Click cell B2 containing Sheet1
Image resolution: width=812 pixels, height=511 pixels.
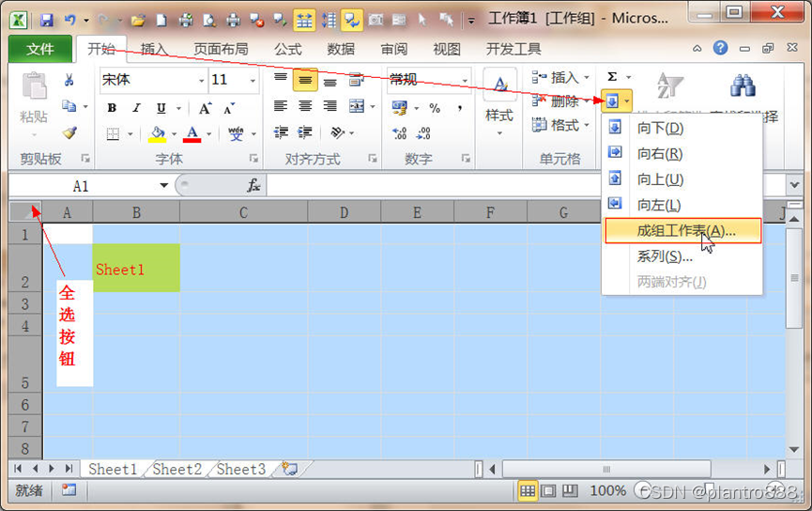point(136,268)
